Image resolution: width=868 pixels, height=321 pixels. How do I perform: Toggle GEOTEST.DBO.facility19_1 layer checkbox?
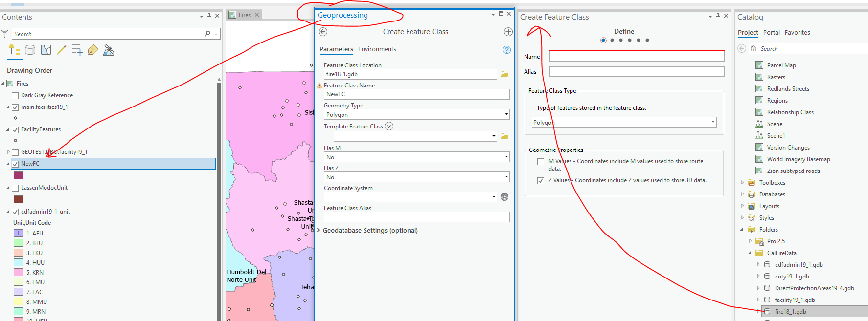click(15, 152)
